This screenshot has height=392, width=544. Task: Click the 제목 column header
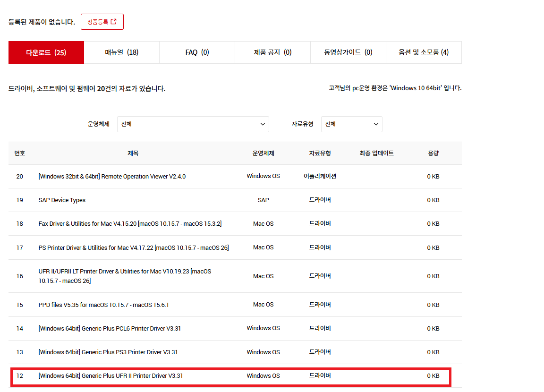[x=133, y=153]
